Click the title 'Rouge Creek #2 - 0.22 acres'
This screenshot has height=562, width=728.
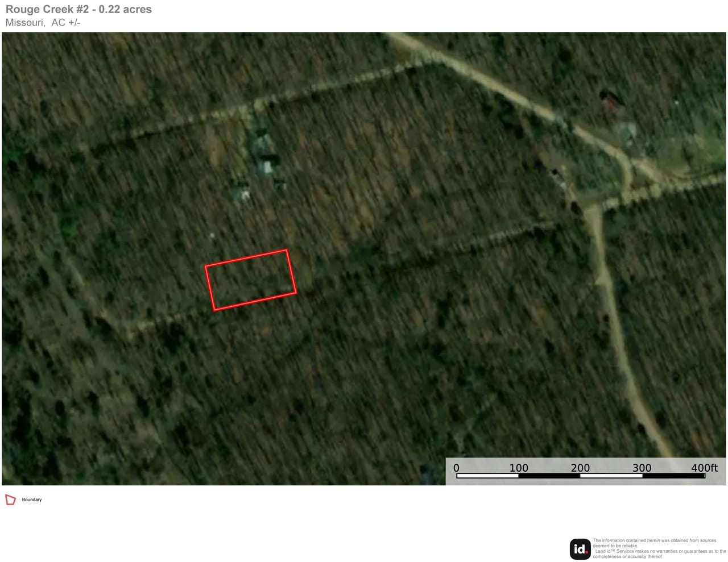coord(78,9)
